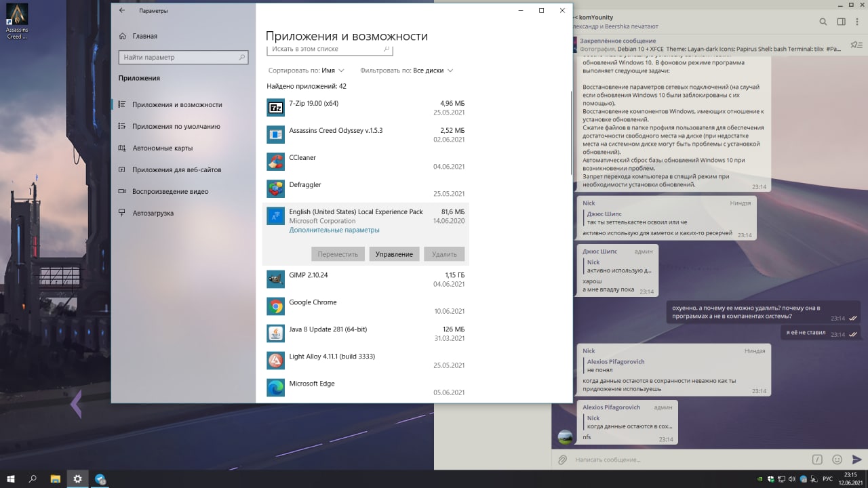868x488 pixels.
Task: Click Telegram send message arrow
Action: [856, 460]
